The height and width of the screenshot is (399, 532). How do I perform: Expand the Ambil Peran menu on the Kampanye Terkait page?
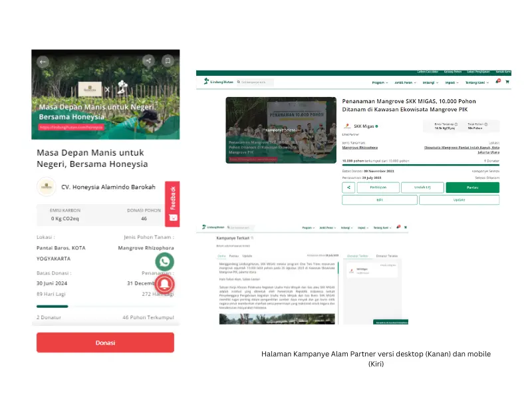tap(327, 227)
